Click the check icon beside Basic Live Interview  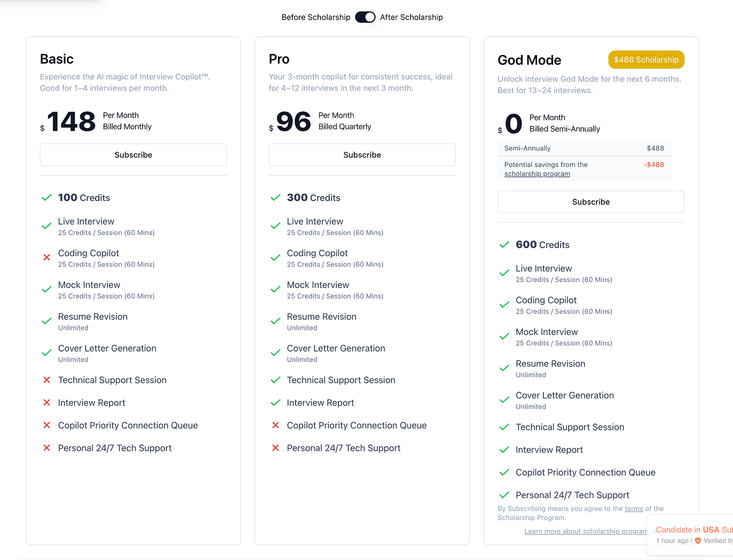47,226
